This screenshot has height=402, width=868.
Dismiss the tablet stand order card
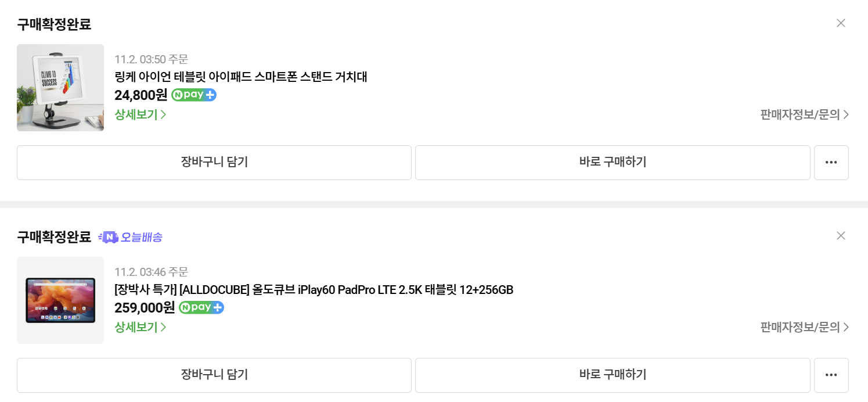pyautogui.click(x=841, y=23)
